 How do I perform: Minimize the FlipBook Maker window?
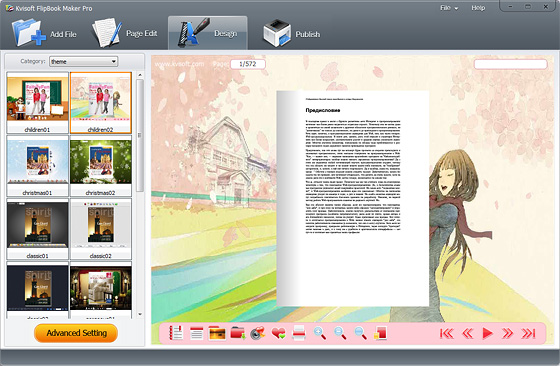coord(510,7)
